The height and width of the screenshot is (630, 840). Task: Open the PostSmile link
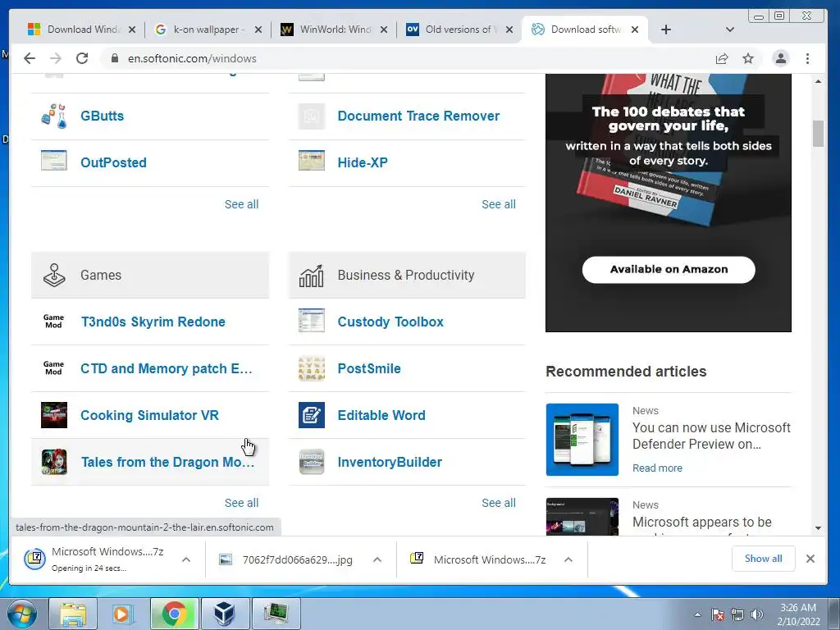pos(369,368)
